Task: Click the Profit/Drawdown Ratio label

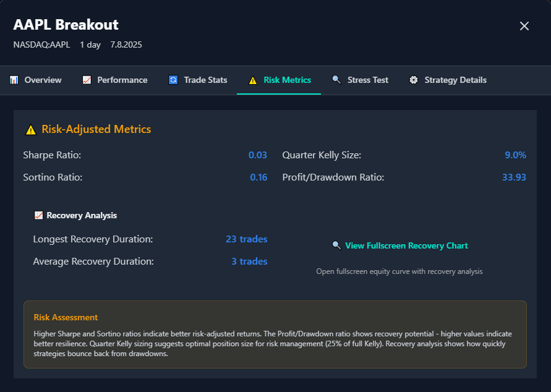Action: (333, 177)
